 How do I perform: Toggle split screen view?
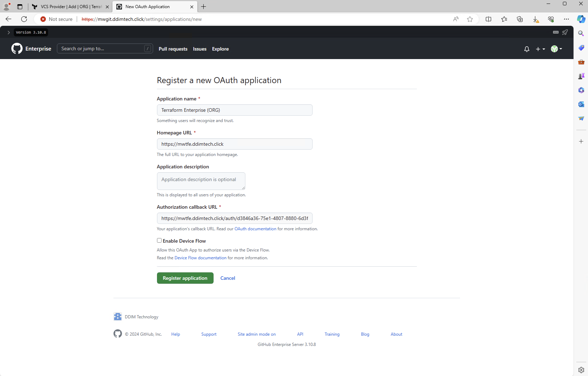[x=489, y=19]
